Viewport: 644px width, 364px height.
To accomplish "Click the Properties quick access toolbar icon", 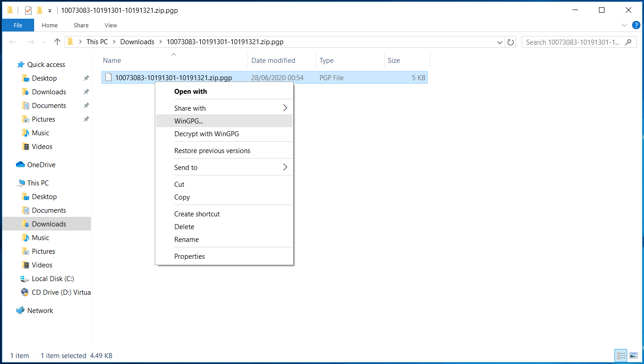I will (x=28, y=10).
